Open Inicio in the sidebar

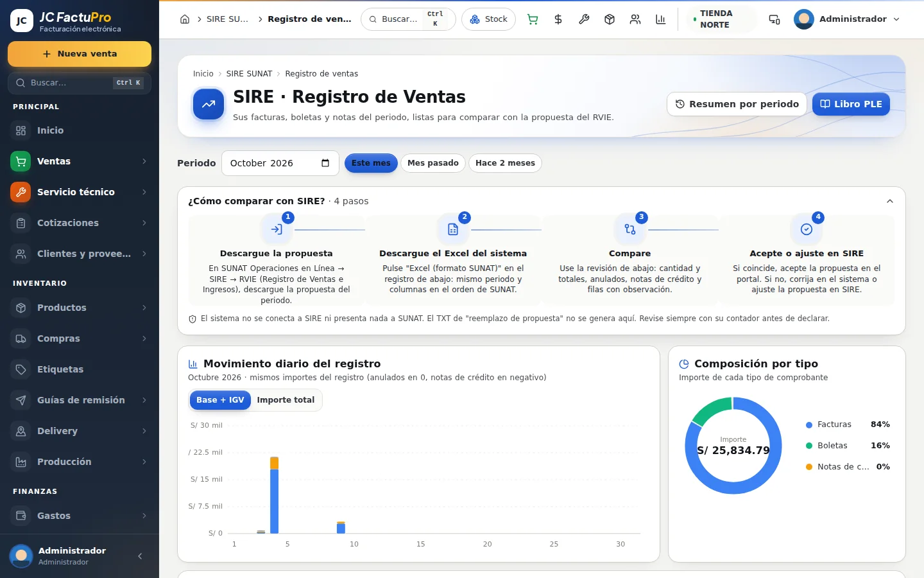(x=80, y=130)
